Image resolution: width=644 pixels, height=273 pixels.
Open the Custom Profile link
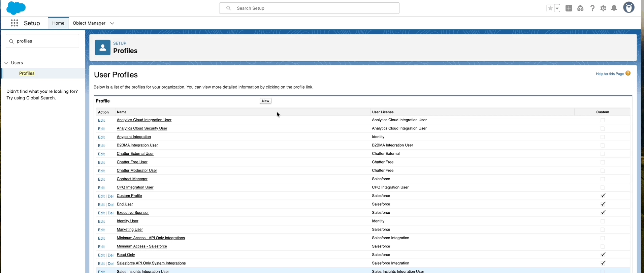point(129,196)
